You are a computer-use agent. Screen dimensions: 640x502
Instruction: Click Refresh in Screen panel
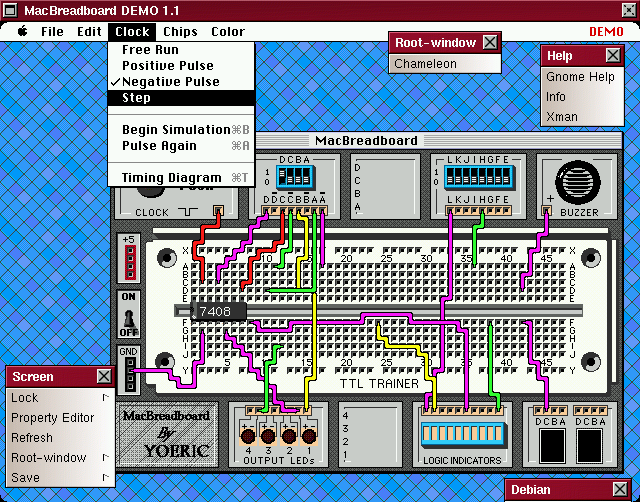pos(60,438)
